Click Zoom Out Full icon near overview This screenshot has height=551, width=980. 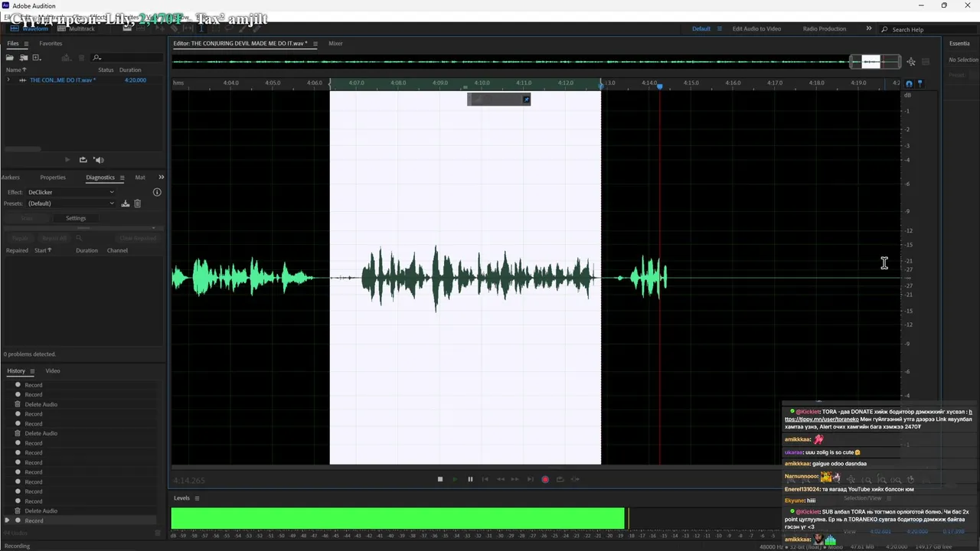[x=911, y=62]
